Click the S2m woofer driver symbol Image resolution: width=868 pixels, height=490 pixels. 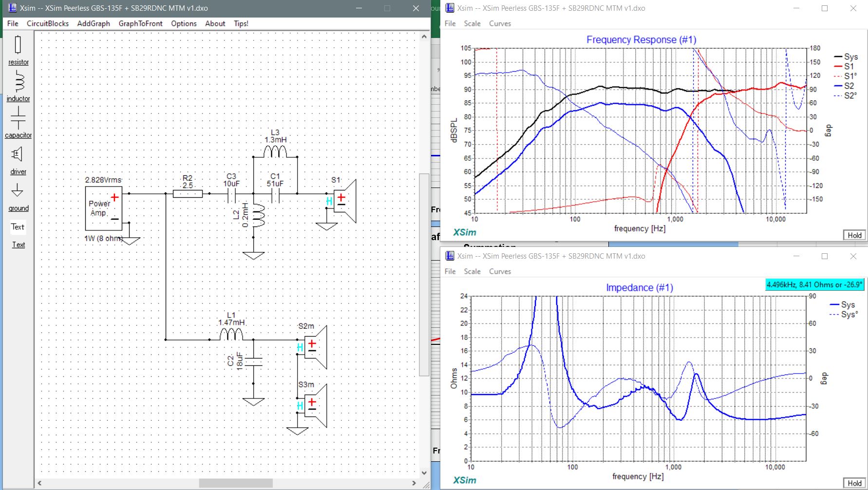316,347
